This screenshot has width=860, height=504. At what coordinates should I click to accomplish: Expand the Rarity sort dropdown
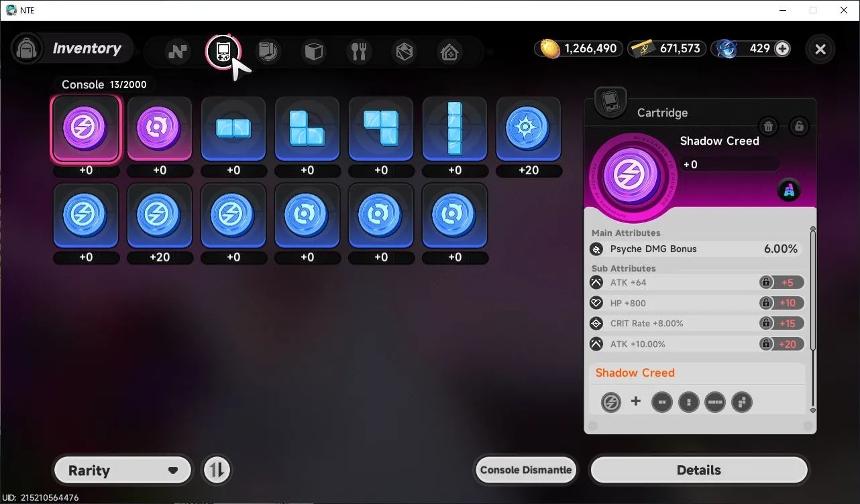(123, 470)
